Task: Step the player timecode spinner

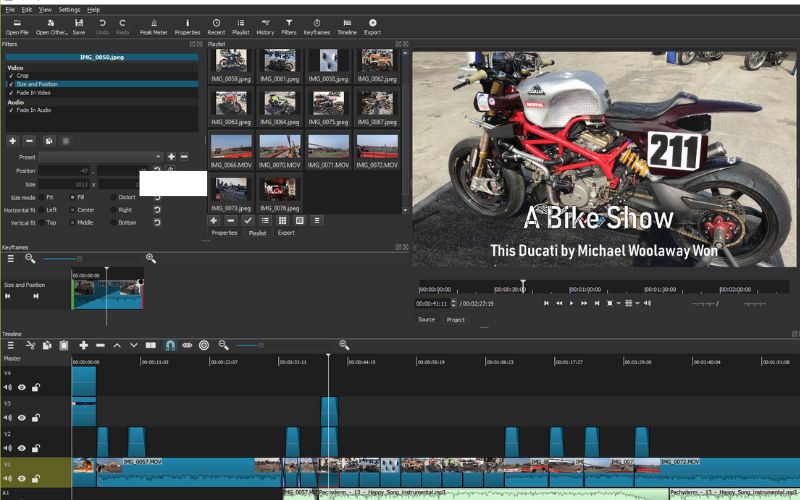Action: (454, 303)
